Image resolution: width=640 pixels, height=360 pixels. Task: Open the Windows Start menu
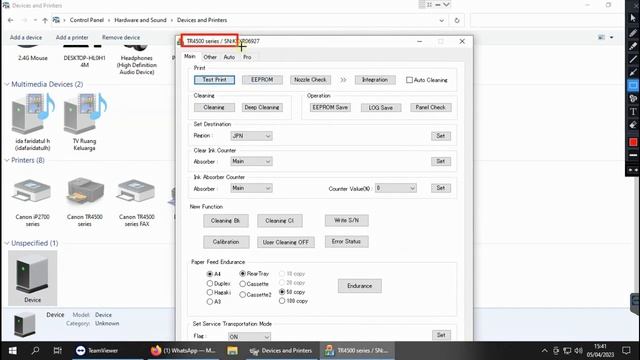(12, 350)
